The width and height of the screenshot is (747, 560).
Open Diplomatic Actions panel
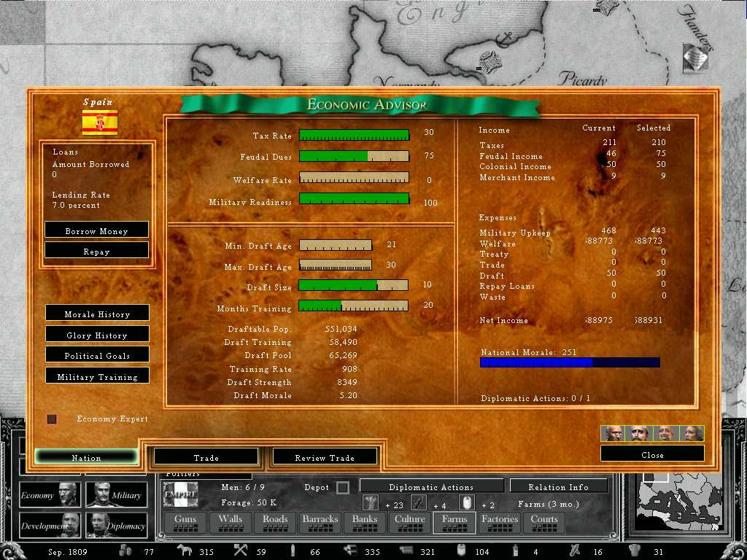[431, 486]
